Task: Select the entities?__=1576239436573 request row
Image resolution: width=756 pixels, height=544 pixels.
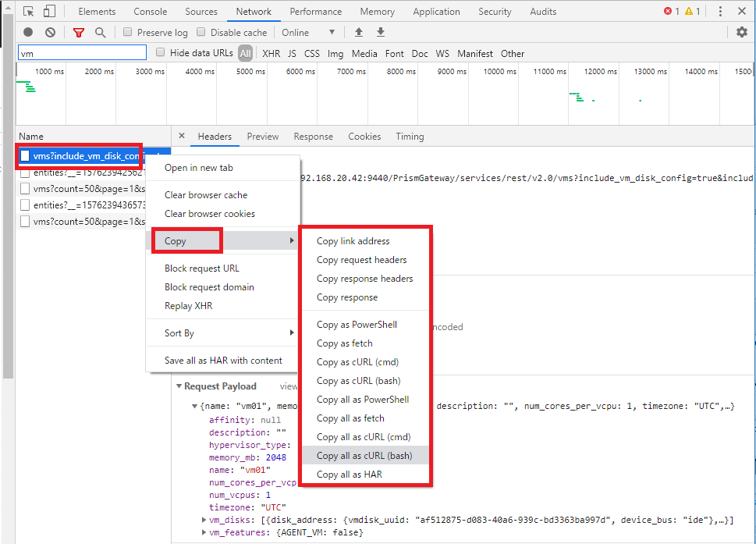Action: point(81,205)
